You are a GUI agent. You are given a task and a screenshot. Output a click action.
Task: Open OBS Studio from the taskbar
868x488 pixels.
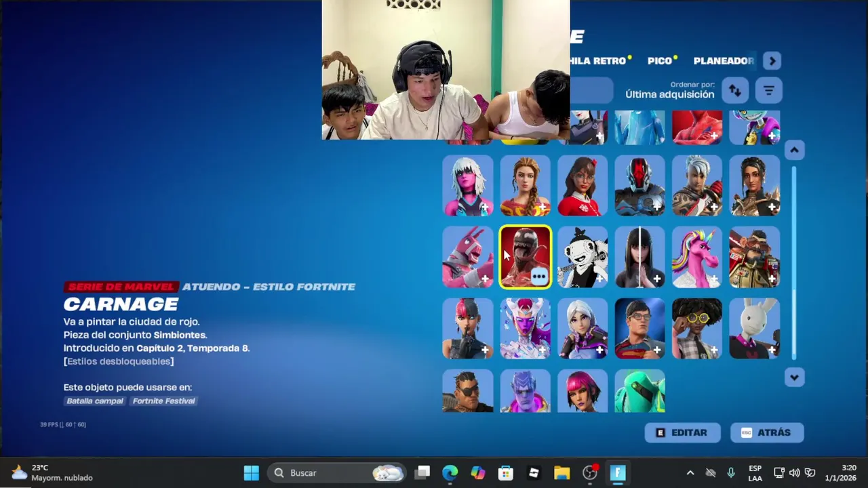[x=590, y=472]
